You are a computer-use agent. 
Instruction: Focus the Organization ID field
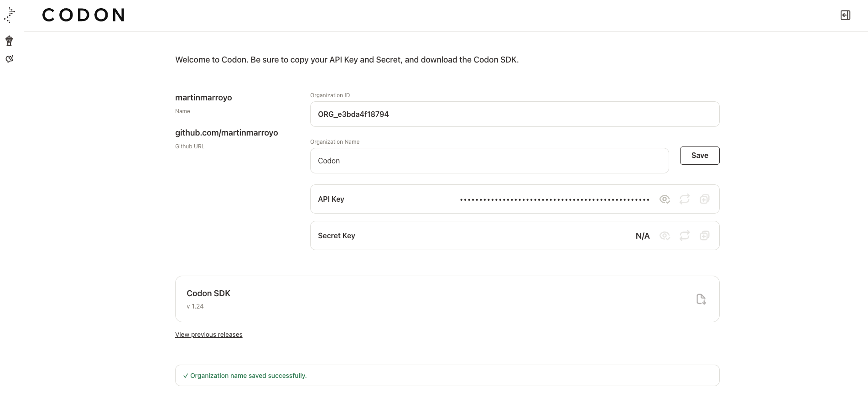(x=515, y=114)
